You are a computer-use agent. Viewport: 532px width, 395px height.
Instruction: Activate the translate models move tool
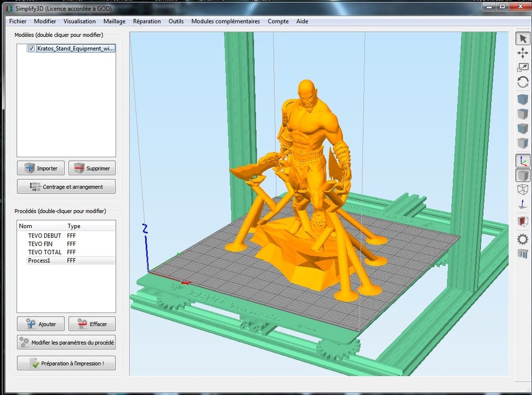tap(523, 53)
